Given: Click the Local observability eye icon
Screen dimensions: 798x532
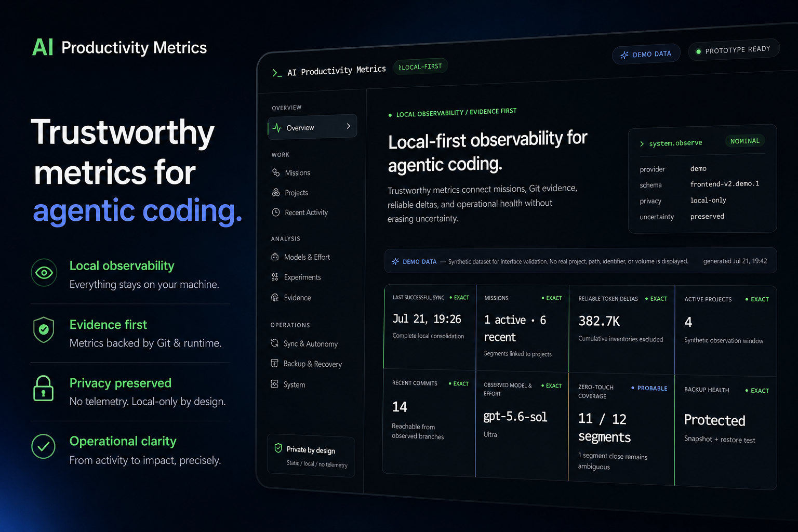Looking at the screenshot, I should point(44,272).
